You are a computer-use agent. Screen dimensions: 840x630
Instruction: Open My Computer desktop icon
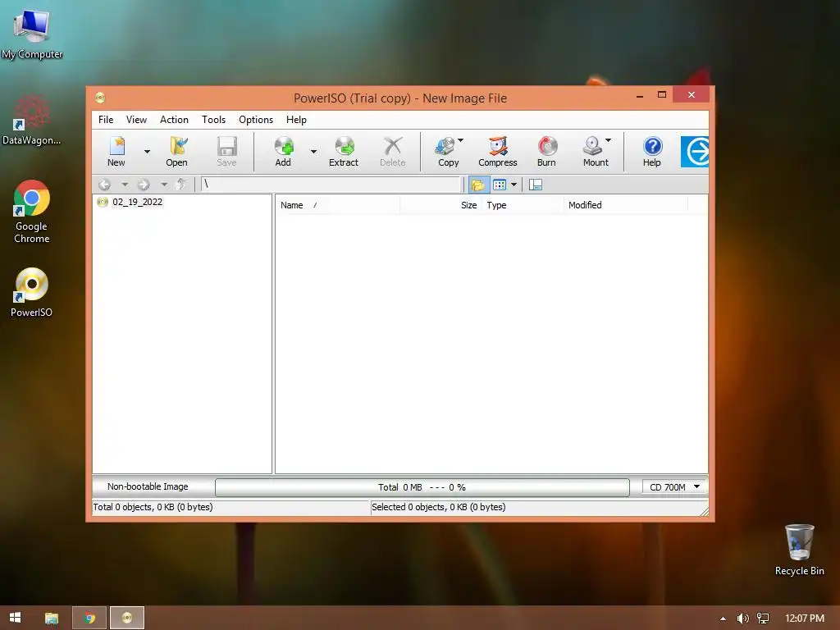coord(32,34)
